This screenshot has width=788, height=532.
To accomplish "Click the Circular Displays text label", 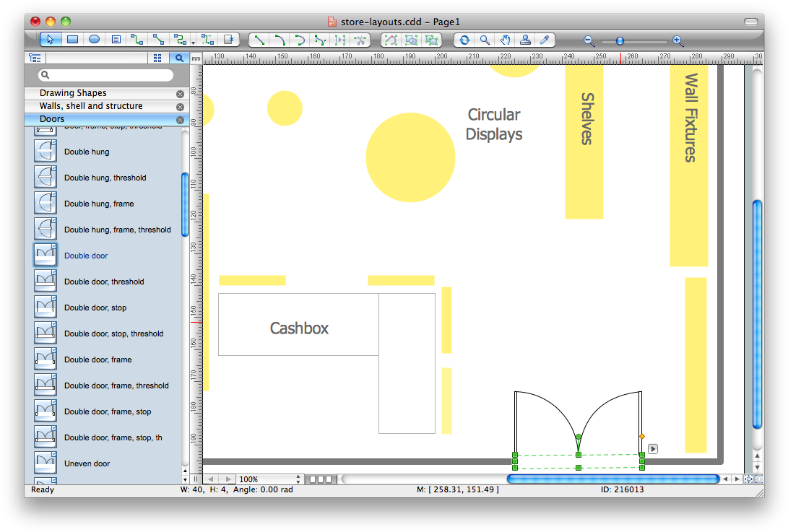I will point(494,124).
